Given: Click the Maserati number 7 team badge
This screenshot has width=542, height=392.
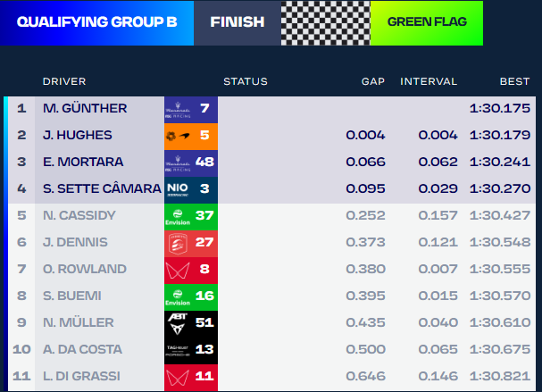Looking at the screenshot, I should (191, 109).
